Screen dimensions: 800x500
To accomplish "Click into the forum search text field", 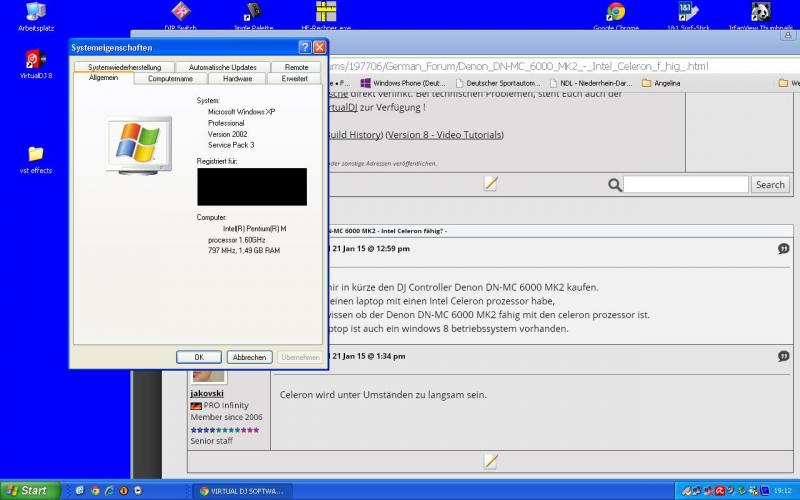I will click(x=685, y=185).
